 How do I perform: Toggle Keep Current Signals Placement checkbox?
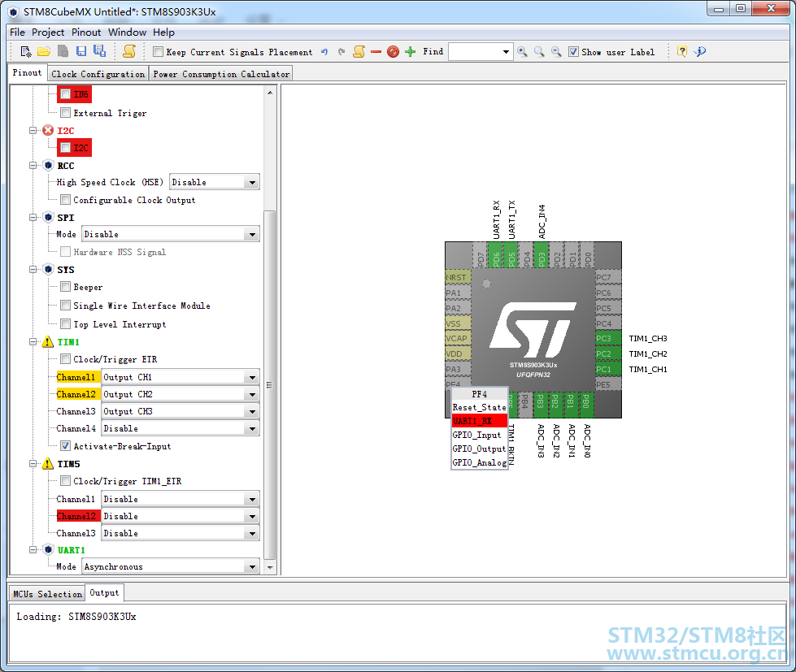pos(159,52)
